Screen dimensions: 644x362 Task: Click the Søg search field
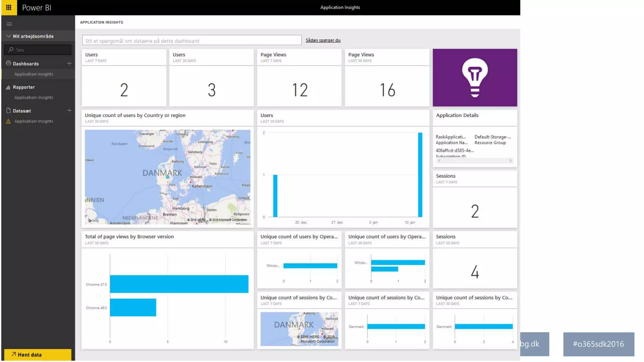pyautogui.click(x=38, y=50)
